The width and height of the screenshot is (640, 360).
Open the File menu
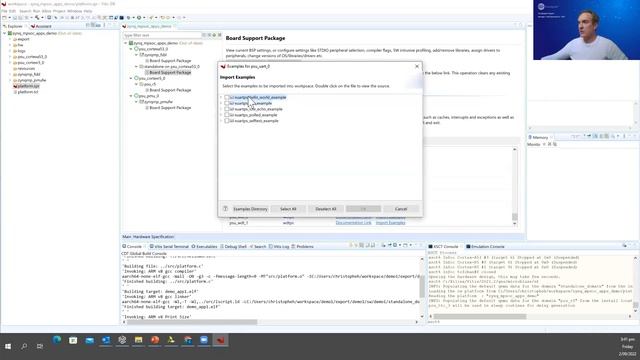click(x=4, y=11)
